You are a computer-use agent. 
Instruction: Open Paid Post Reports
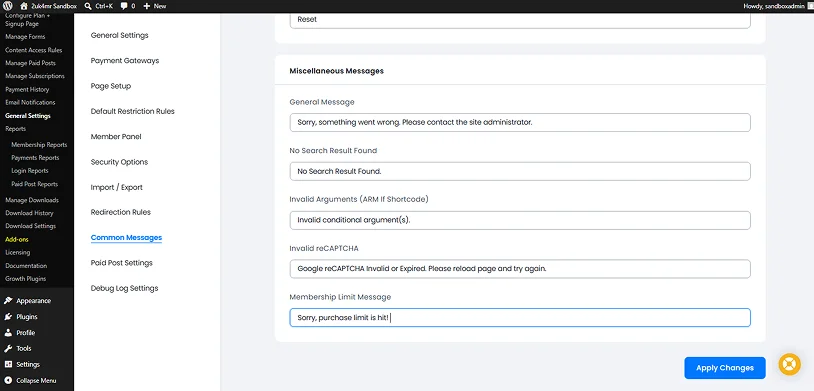coord(35,184)
